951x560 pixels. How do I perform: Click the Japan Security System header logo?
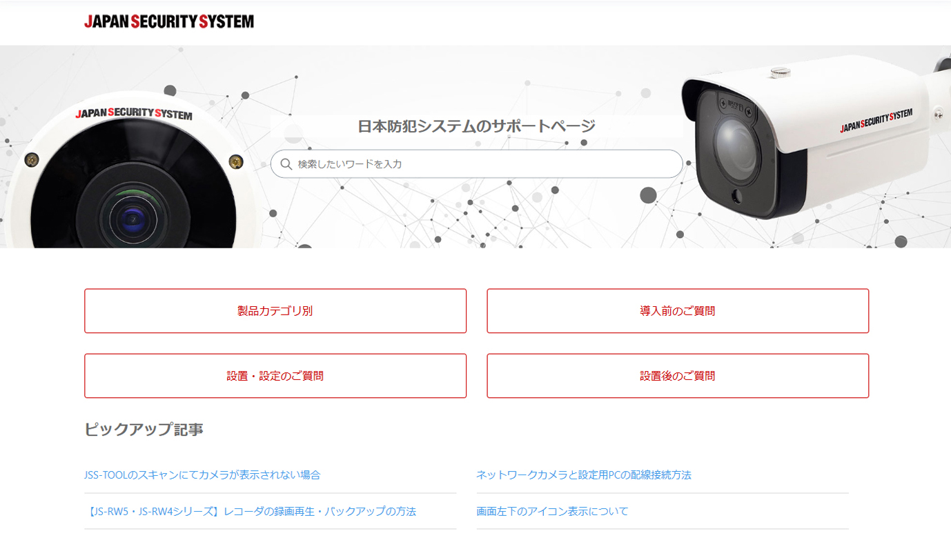click(169, 21)
